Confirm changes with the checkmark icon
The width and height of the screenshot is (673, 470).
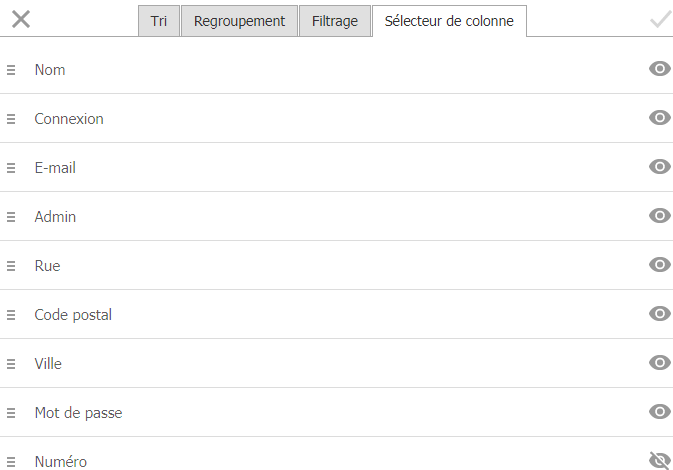click(661, 19)
